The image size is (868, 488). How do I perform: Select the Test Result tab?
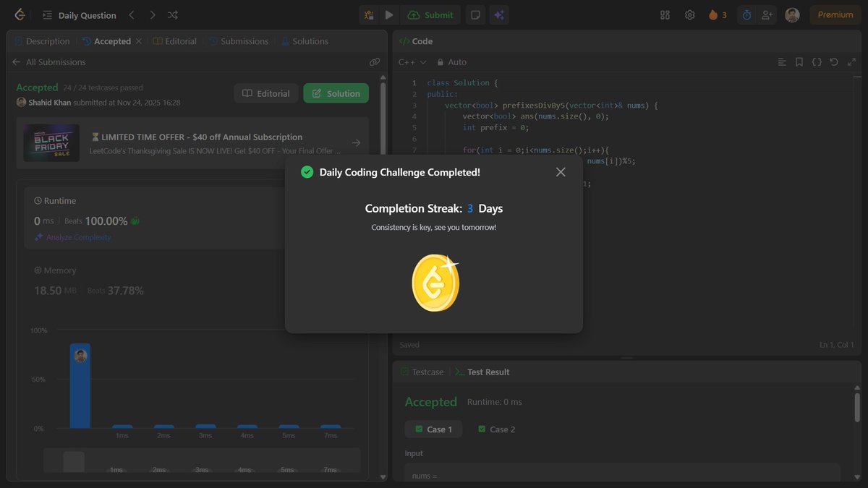click(482, 372)
